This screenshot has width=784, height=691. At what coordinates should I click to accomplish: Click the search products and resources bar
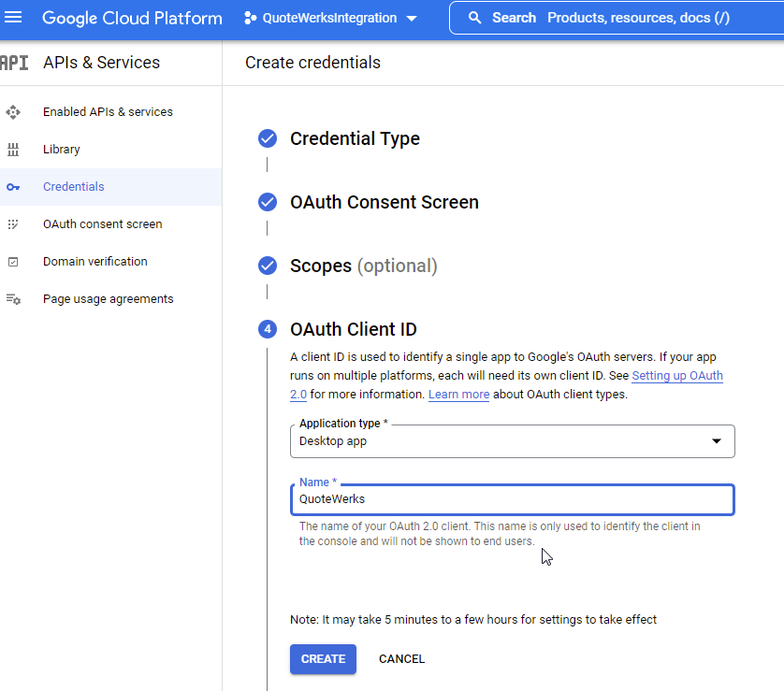tap(617, 18)
